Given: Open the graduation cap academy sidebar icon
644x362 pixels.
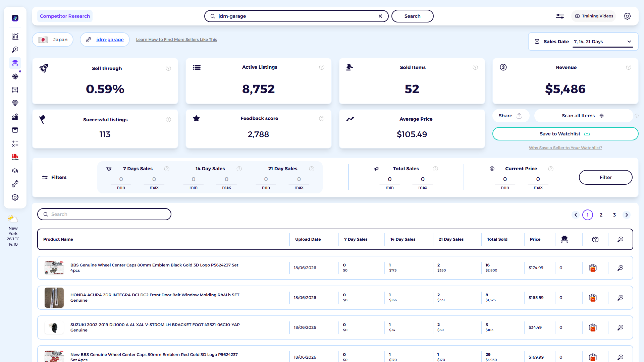Looking at the screenshot, I should pyautogui.click(x=15, y=171).
